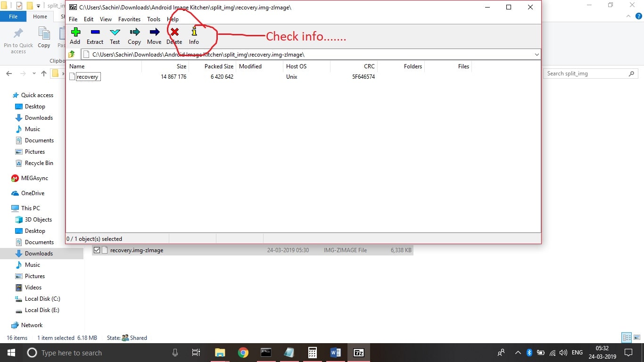Open the Explorer recent locations dropdown
This screenshot has height=362, width=644.
click(34, 74)
